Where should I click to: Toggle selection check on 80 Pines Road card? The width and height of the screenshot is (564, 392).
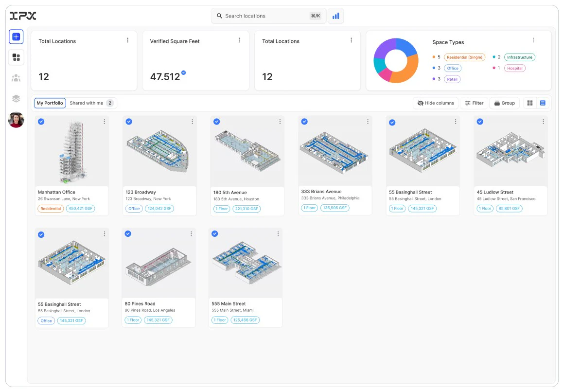pos(128,233)
